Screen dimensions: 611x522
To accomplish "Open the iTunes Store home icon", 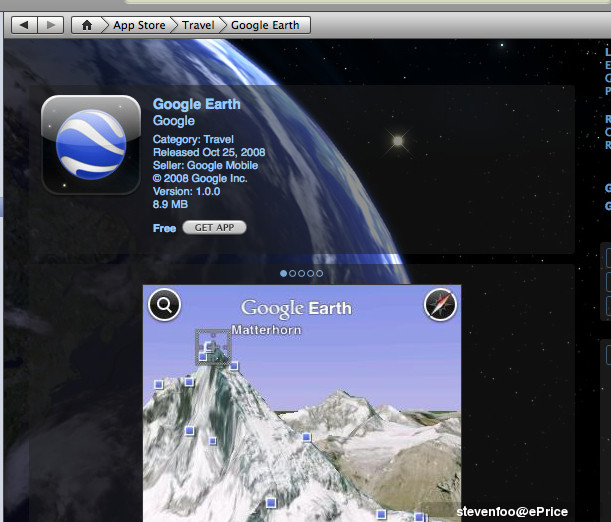I will pos(87,25).
